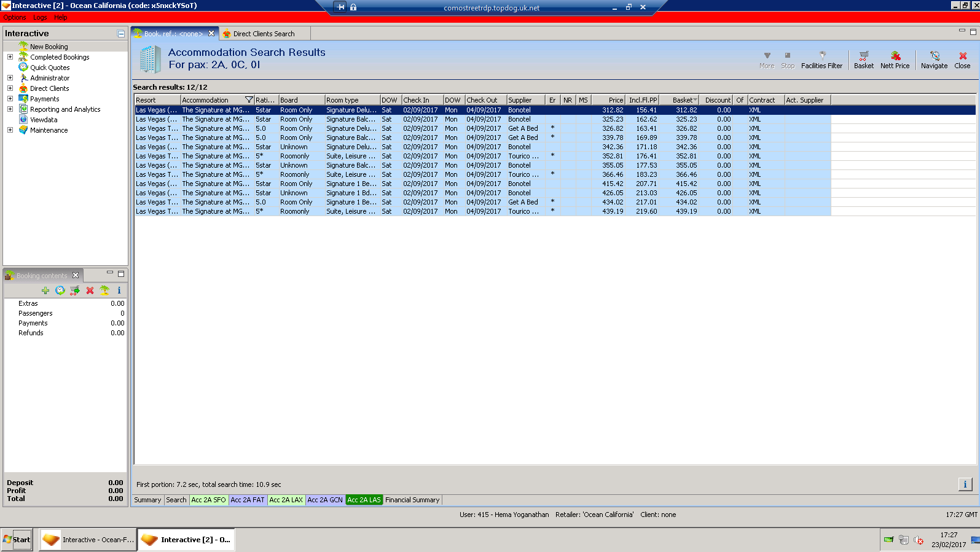The width and height of the screenshot is (980, 552).
Task: Expand the Administrator tree node
Action: (x=10, y=78)
